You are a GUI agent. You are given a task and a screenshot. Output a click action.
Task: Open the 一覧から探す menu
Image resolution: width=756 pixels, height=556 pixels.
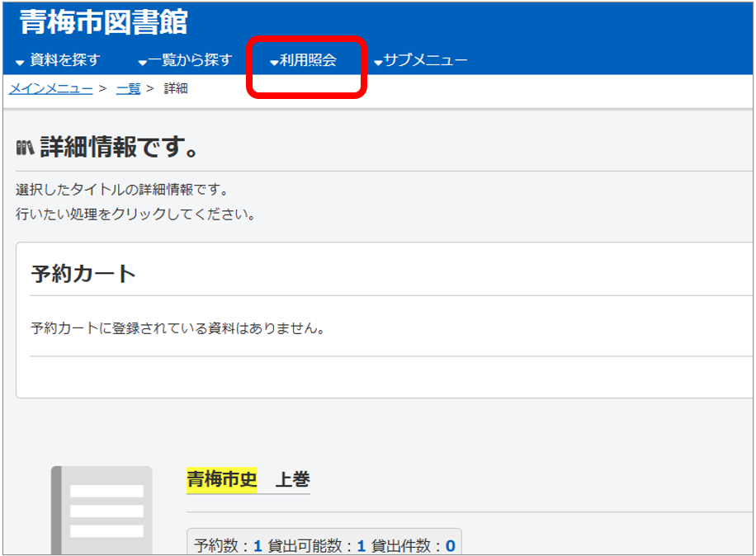pyautogui.click(x=190, y=61)
